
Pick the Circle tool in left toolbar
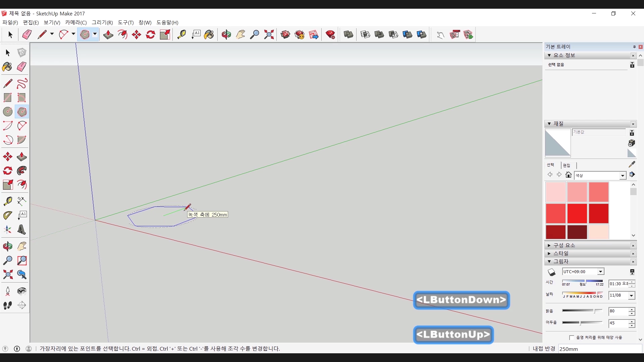coord(8,112)
